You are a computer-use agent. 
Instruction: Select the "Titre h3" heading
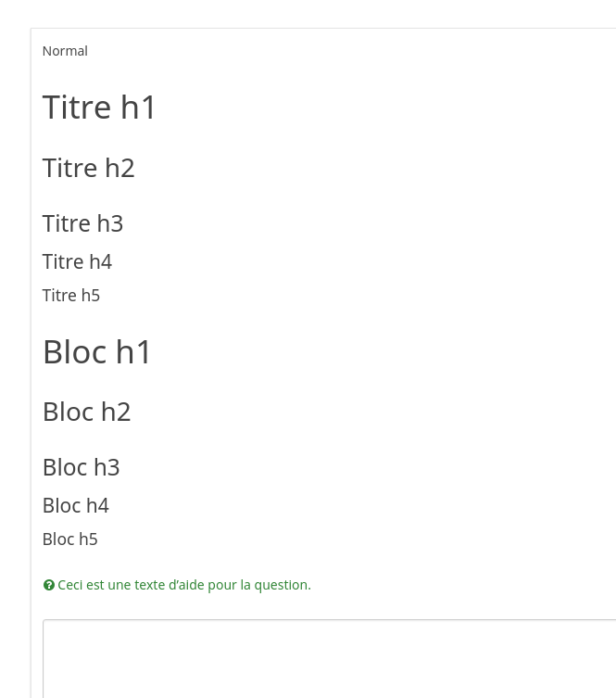82,223
